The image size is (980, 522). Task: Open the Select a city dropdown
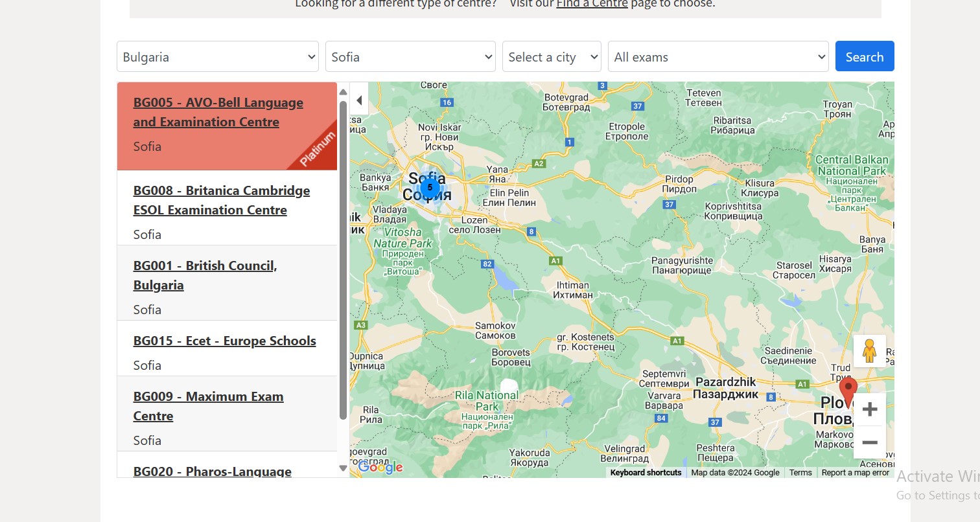(x=552, y=57)
